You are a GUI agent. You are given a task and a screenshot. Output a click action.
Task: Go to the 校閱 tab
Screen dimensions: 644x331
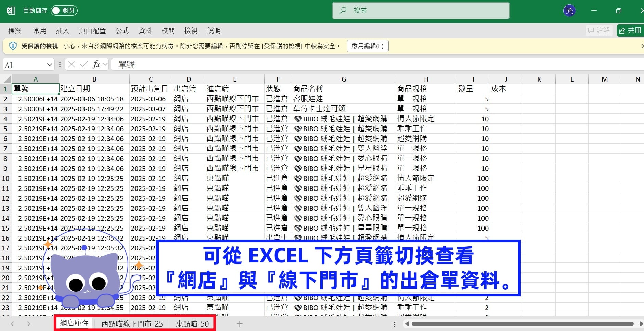[168, 31]
